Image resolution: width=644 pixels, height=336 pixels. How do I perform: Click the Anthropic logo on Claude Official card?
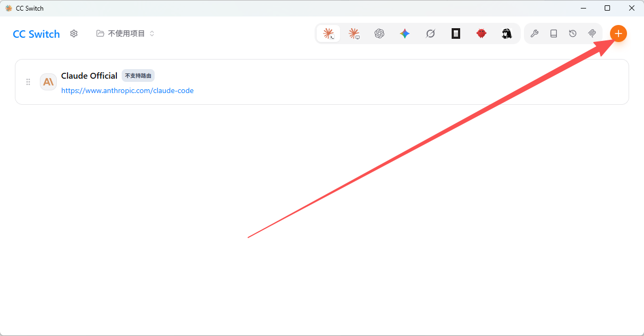48,82
